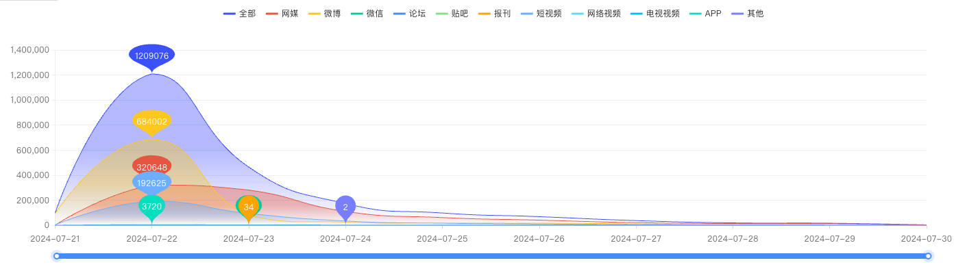Screen dimensions: 980x267
Task: Click the 200,000 y-axis label
Action: (x=34, y=201)
